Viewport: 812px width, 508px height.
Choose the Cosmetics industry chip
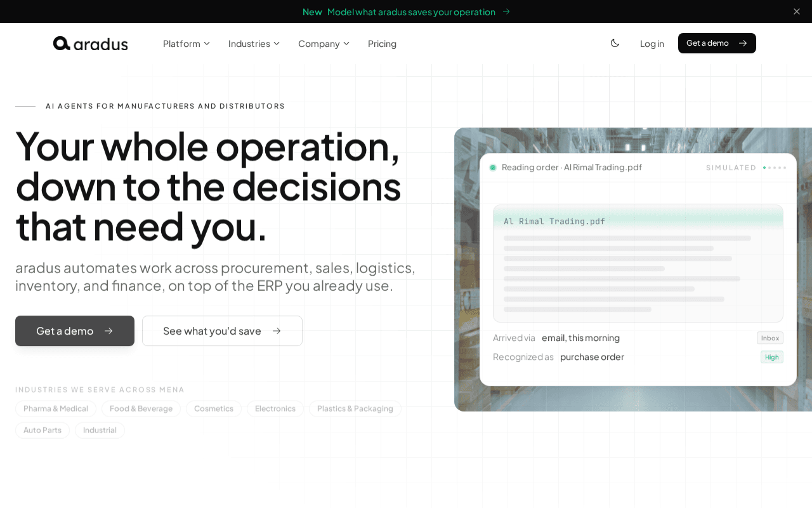point(214,408)
